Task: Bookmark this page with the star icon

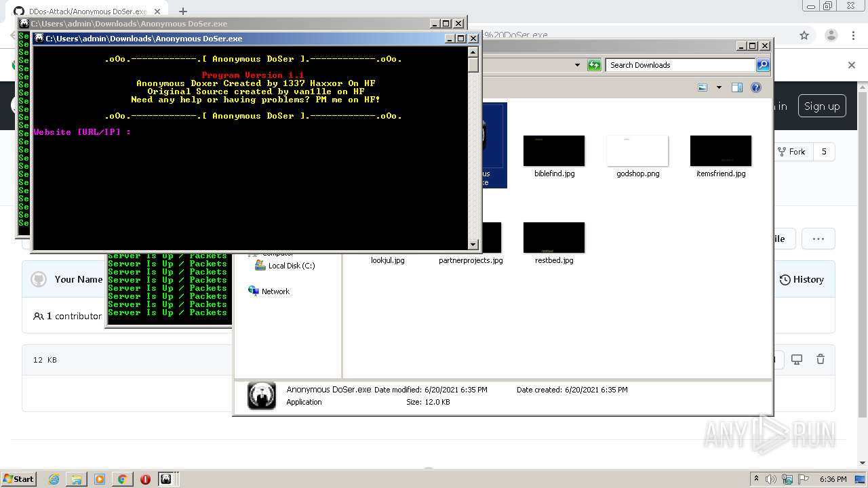Action: [804, 35]
